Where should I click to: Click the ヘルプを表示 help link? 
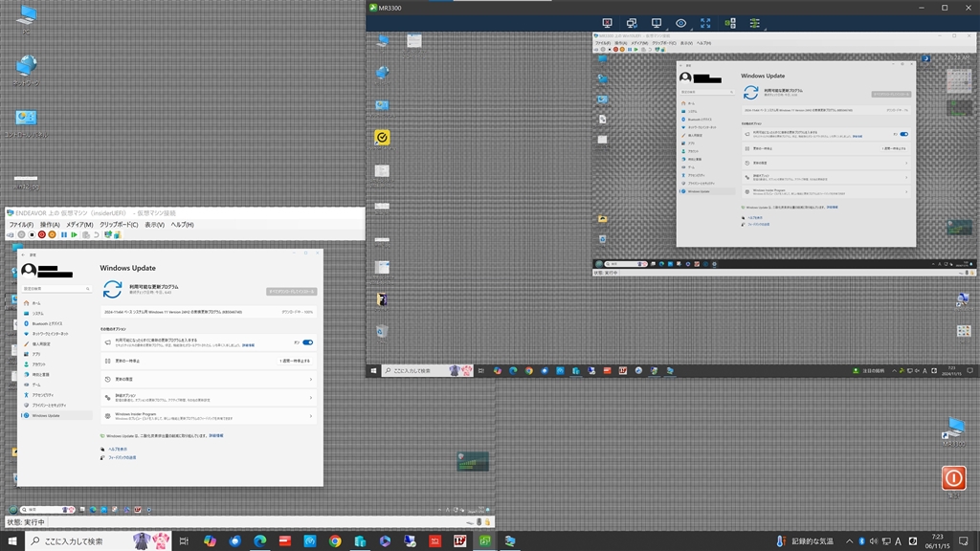(119, 449)
